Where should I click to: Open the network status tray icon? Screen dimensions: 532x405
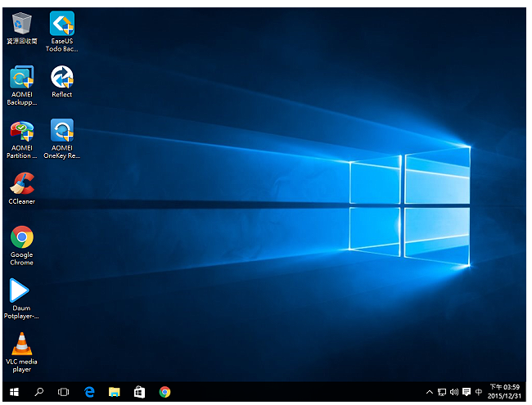point(442,392)
